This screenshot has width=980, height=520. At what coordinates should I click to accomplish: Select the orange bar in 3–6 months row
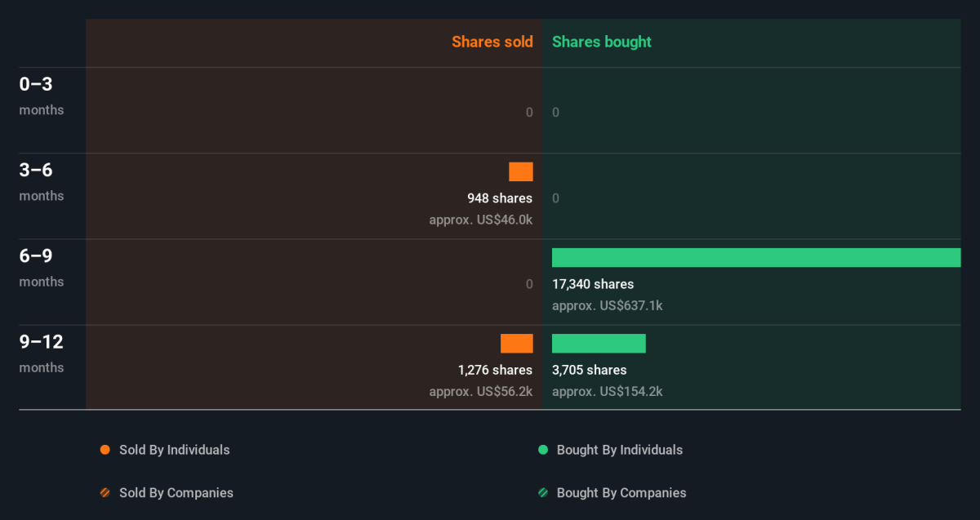(520, 171)
